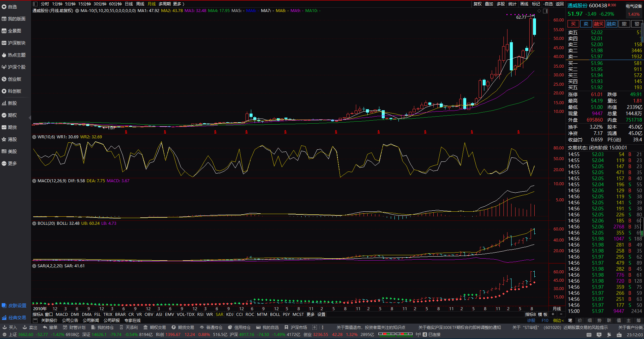644x339 pixels.
Task: Collapse the left sidebar arrow handle
Action: 30,118
